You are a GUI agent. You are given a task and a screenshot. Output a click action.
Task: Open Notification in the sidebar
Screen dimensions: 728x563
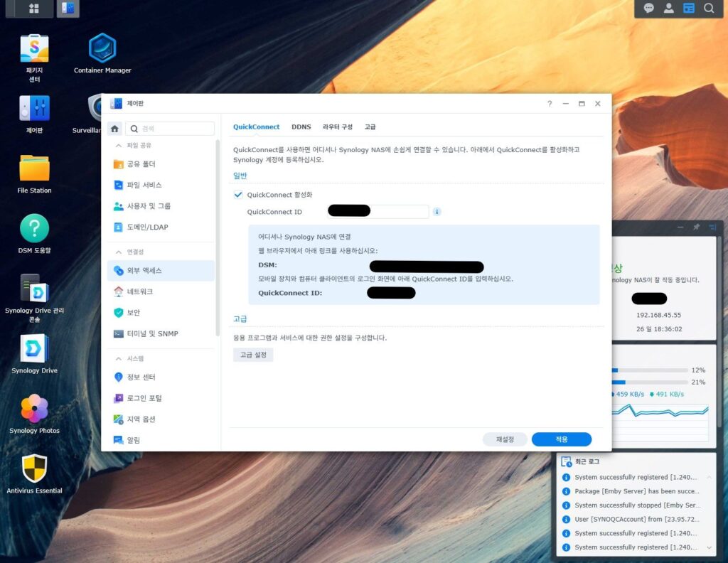(x=161, y=440)
